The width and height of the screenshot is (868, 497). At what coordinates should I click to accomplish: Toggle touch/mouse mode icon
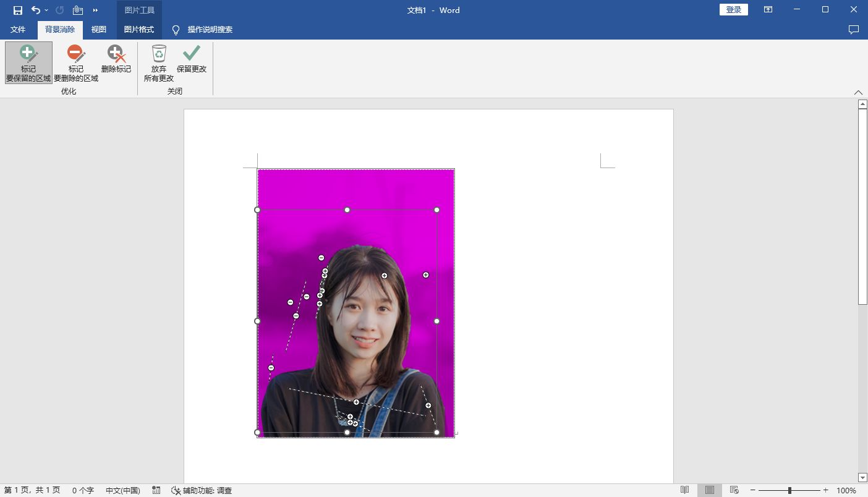tap(78, 10)
